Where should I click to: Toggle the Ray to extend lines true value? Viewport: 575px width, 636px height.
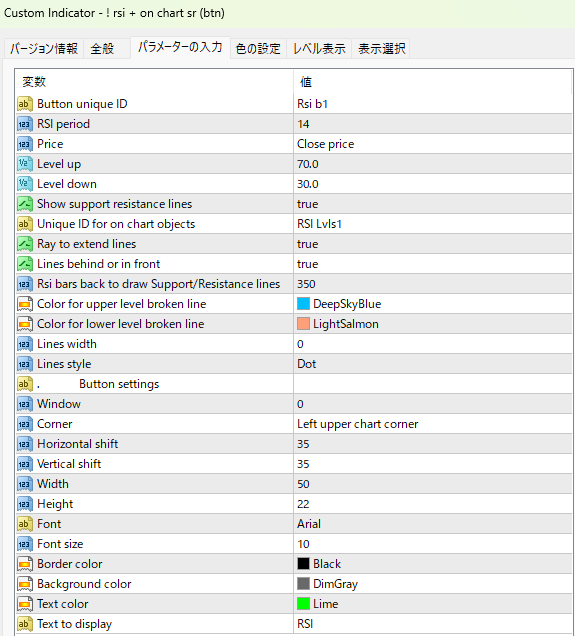433,244
